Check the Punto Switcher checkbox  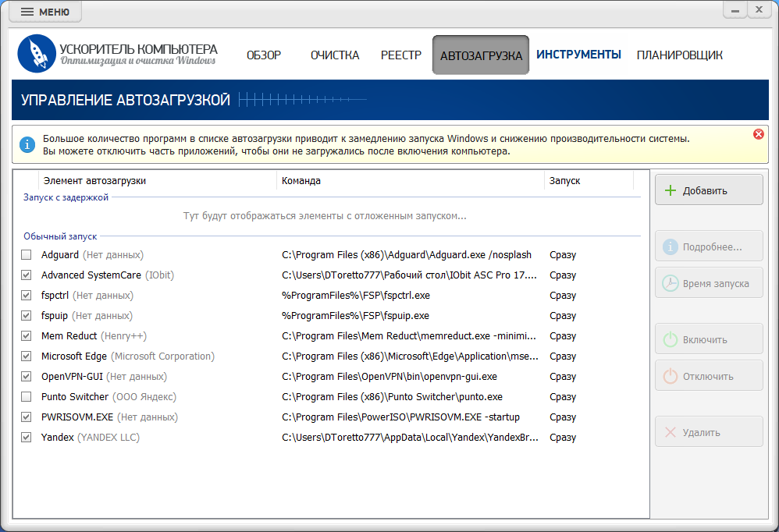(x=27, y=396)
